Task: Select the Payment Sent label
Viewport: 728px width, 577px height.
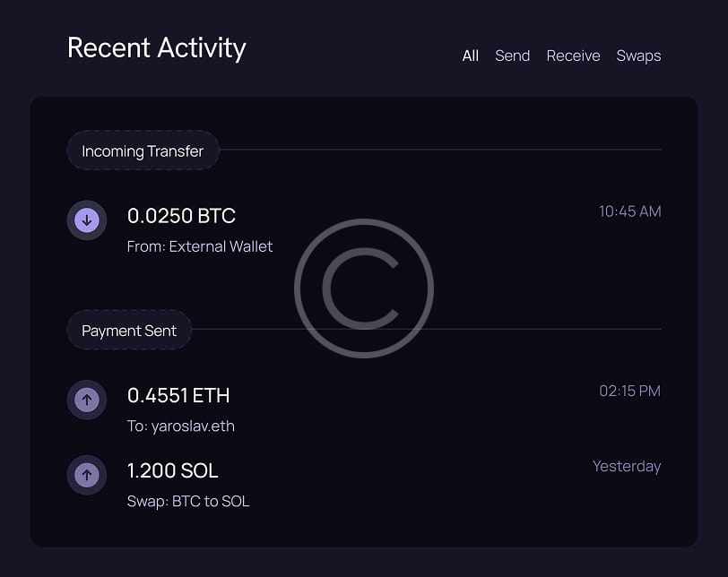Action: (129, 331)
